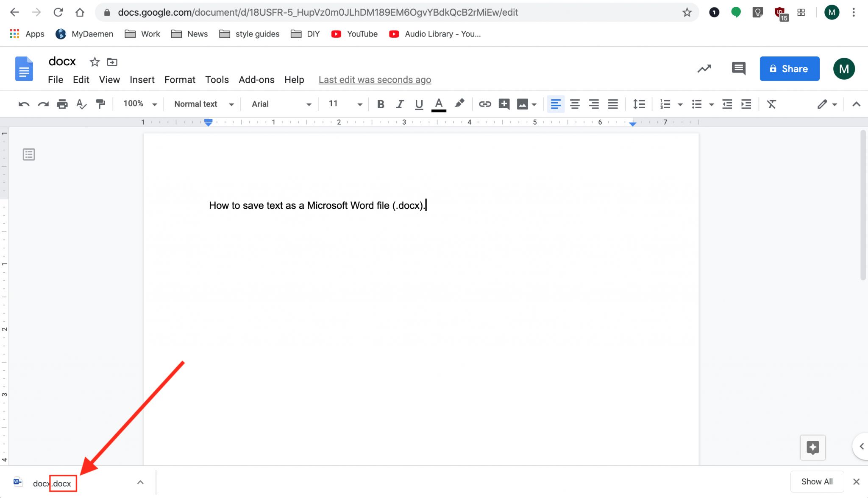Click undo last action button

pyautogui.click(x=23, y=104)
